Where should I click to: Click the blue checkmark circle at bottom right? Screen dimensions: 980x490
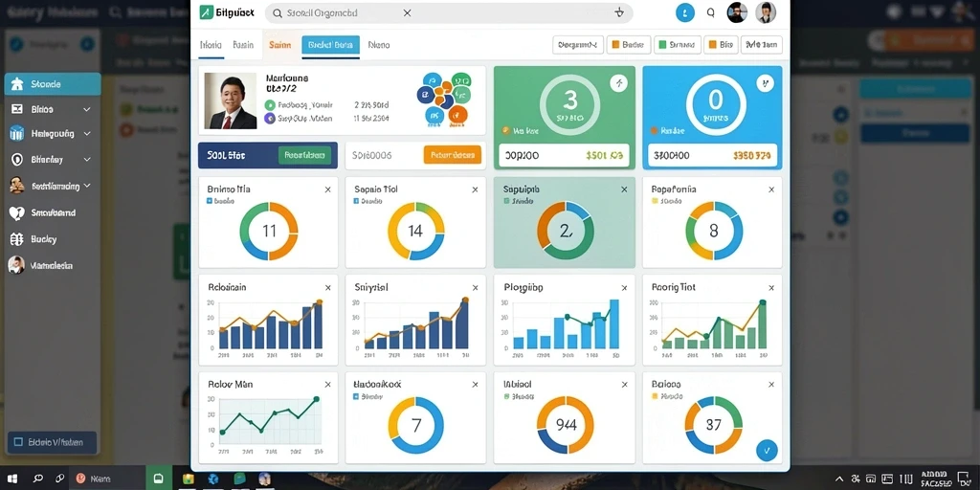(x=767, y=449)
